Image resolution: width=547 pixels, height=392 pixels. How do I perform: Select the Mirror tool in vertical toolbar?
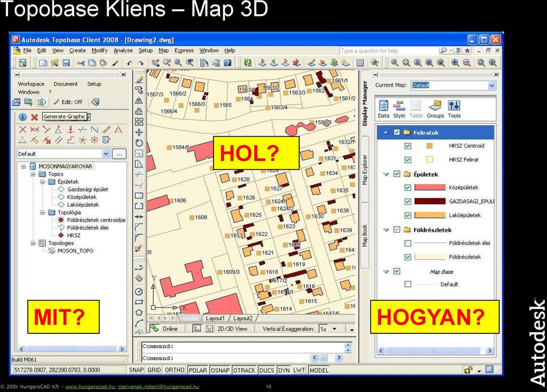pyautogui.click(x=139, y=101)
